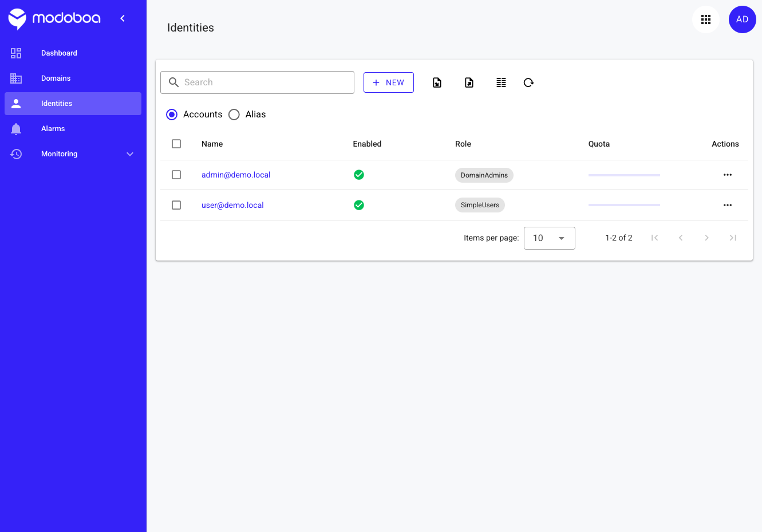The height and width of the screenshot is (532, 762).
Task: Collapse the sidebar with the chevron
Action: (123, 18)
